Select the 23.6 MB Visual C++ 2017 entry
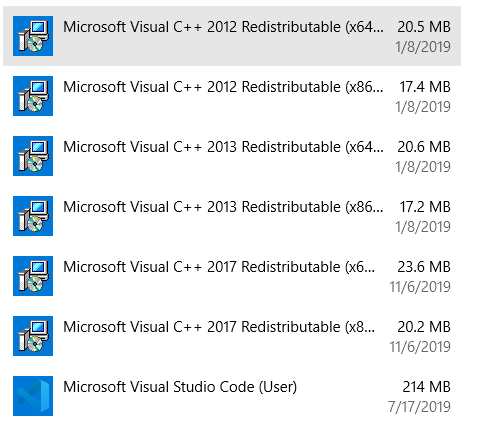 tap(232, 276)
